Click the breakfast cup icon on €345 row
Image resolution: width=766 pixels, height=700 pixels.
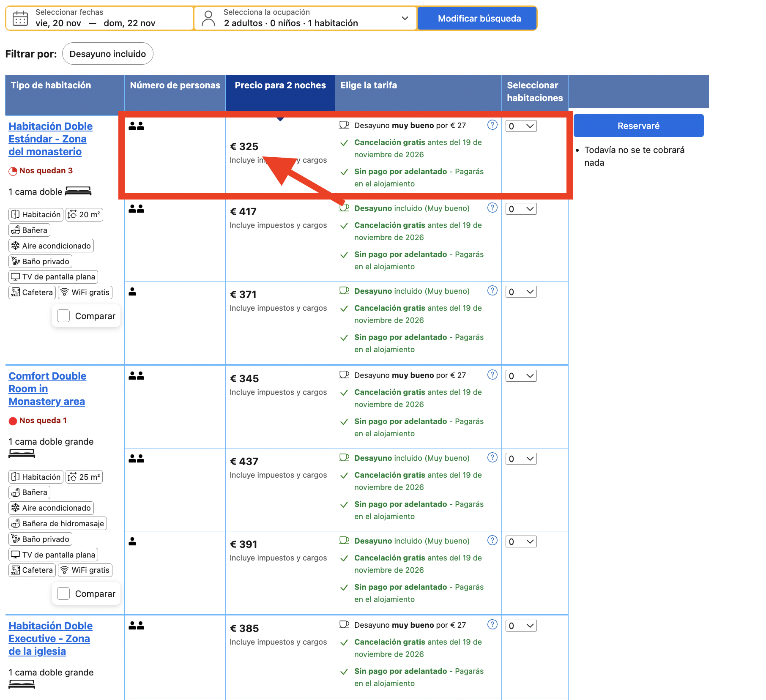pyautogui.click(x=345, y=375)
